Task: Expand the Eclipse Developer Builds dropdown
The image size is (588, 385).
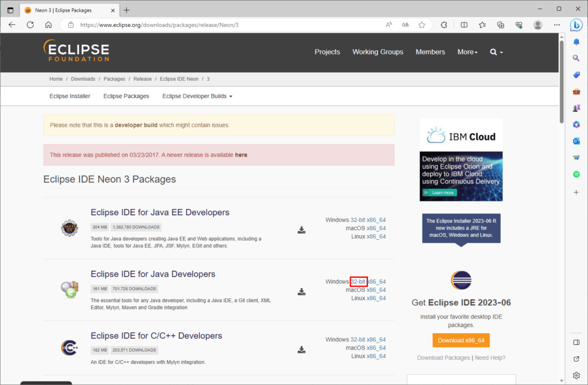Action: coord(197,96)
